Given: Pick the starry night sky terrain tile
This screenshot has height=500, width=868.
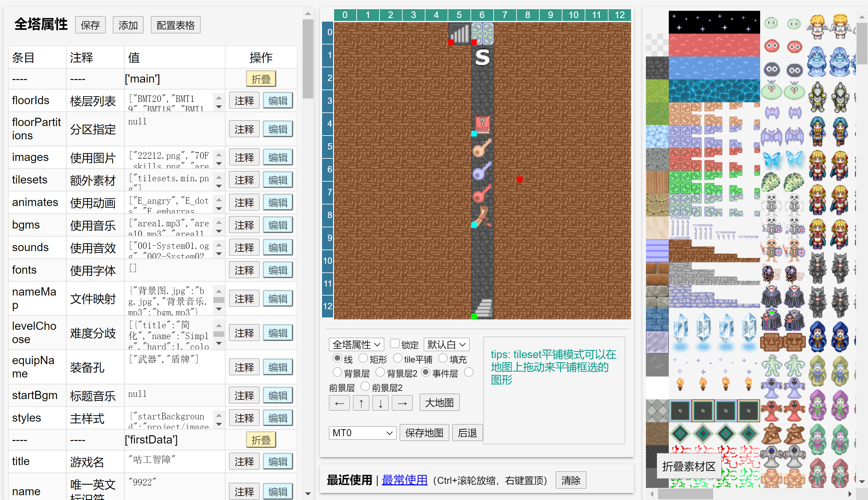Looking at the screenshot, I should coord(714,22).
